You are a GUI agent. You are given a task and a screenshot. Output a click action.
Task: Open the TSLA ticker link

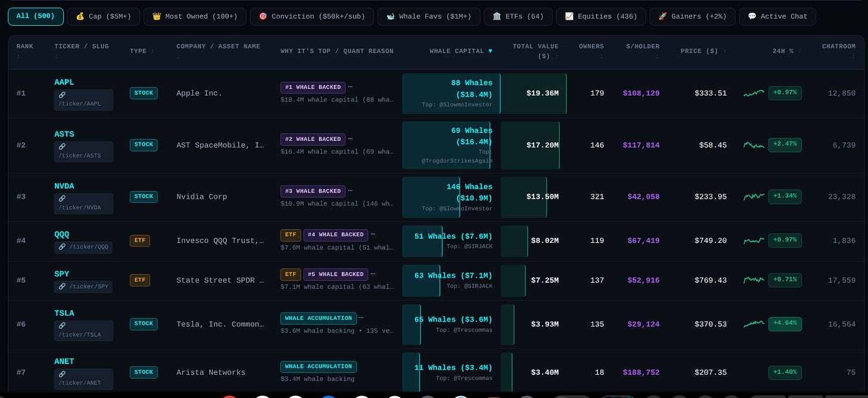tap(64, 313)
